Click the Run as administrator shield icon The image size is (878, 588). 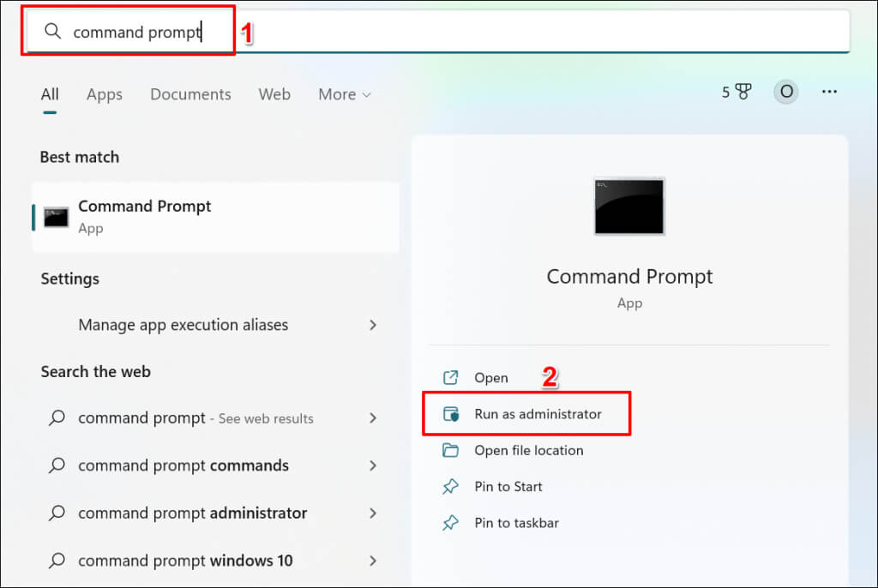tap(450, 414)
